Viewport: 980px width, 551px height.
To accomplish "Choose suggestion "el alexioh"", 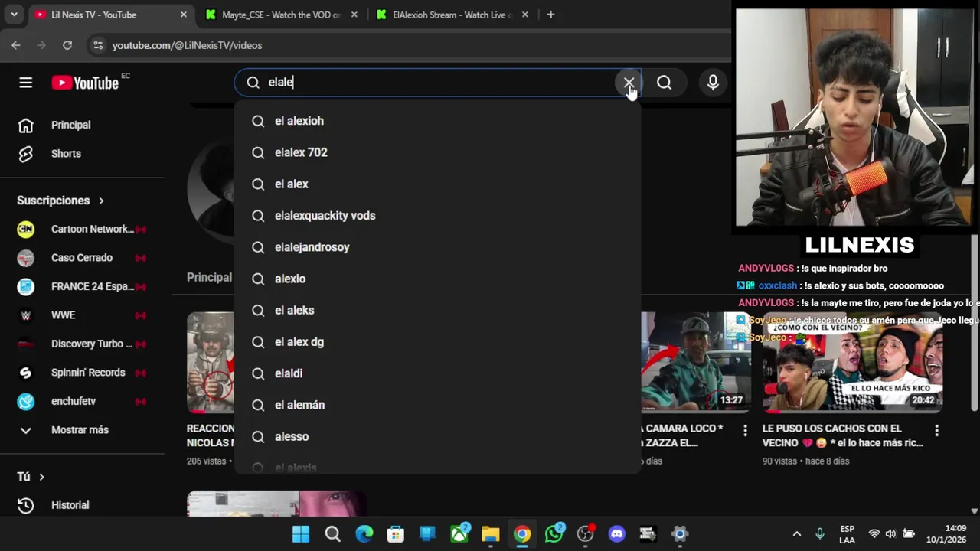I will click(437, 121).
